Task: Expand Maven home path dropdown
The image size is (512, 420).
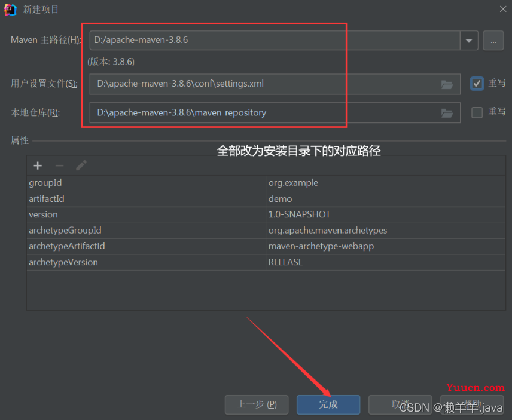Action: pyautogui.click(x=469, y=41)
